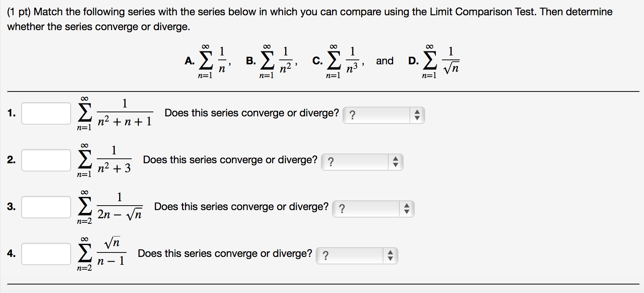
Task: Select the question mark in series 2 selector
Action: tap(331, 161)
